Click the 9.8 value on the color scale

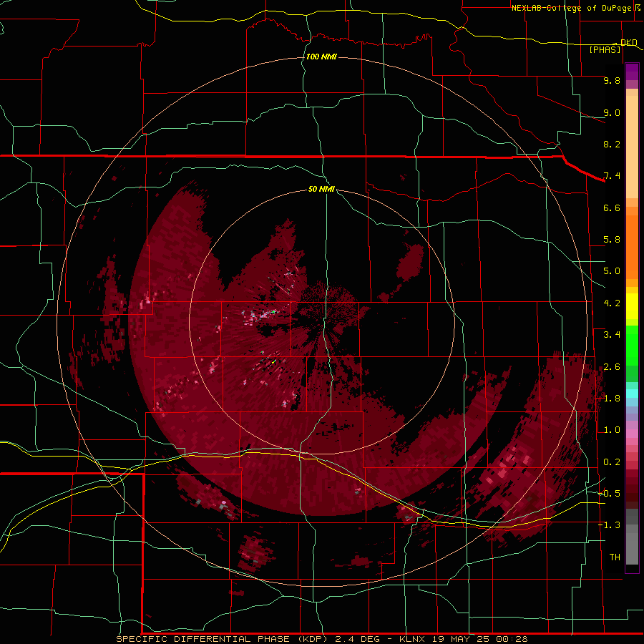pos(612,80)
